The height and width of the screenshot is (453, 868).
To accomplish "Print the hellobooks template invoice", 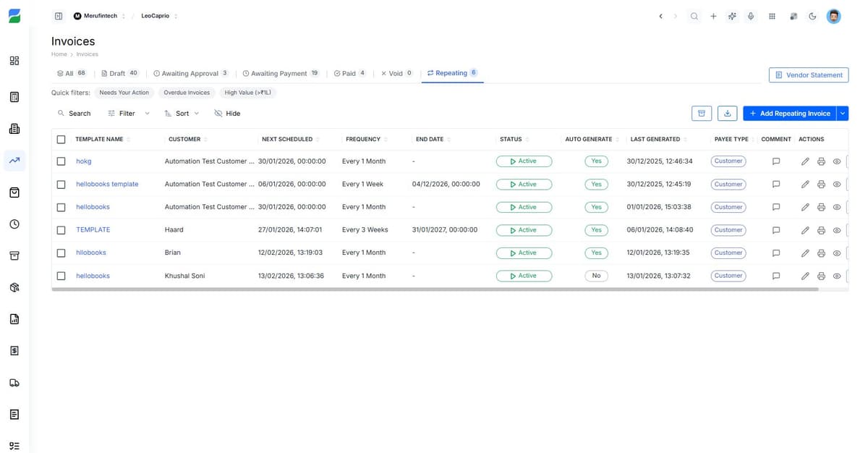I will point(821,184).
